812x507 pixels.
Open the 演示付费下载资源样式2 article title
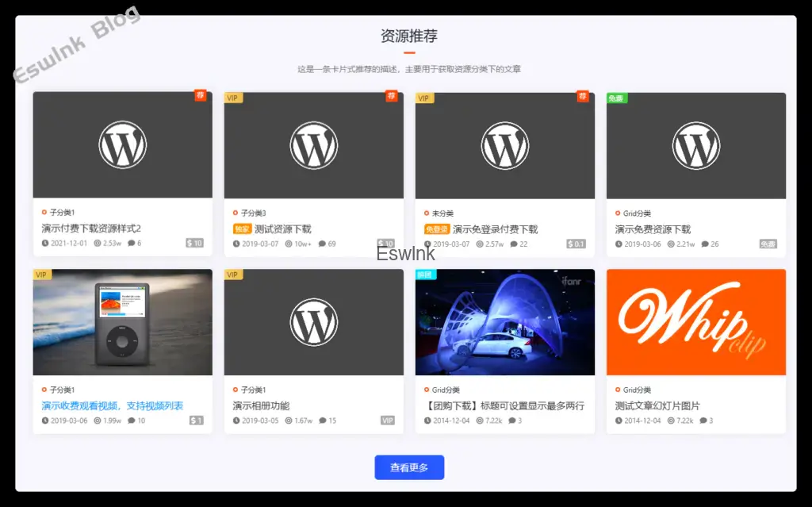(x=91, y=229)
